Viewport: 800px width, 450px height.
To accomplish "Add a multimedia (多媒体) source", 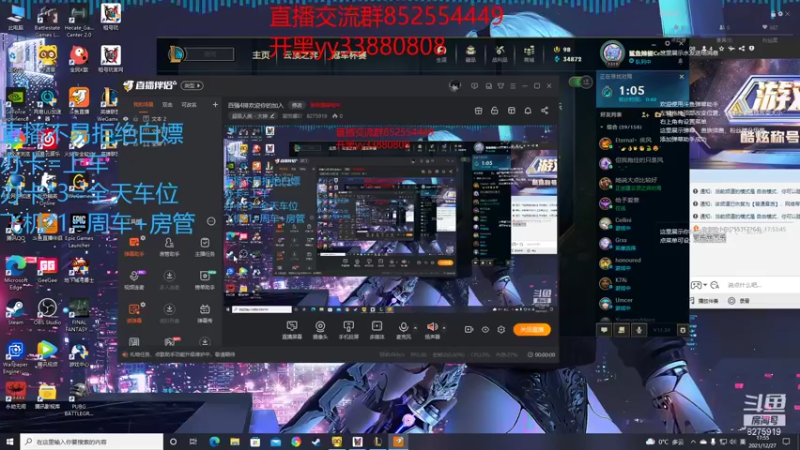I will coord(377,330).
